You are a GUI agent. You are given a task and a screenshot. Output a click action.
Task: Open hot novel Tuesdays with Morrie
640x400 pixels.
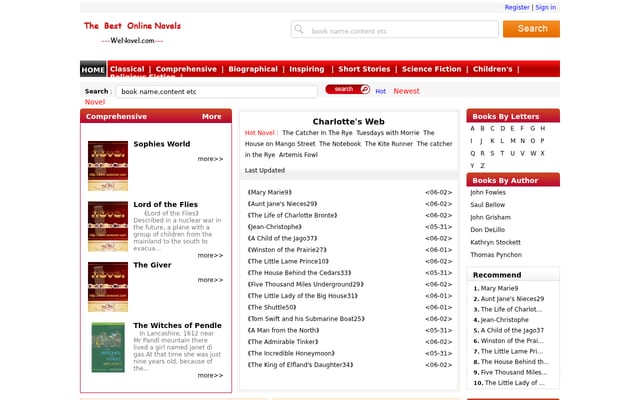388,133
